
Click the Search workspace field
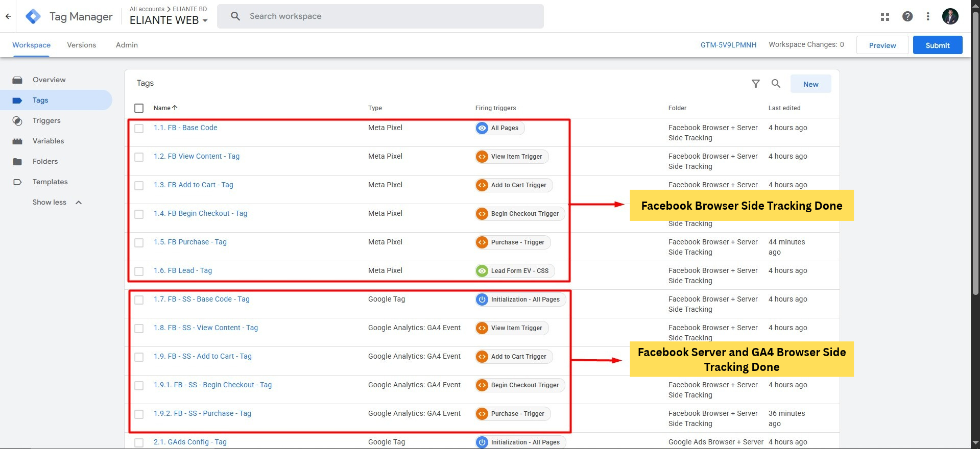380,16
